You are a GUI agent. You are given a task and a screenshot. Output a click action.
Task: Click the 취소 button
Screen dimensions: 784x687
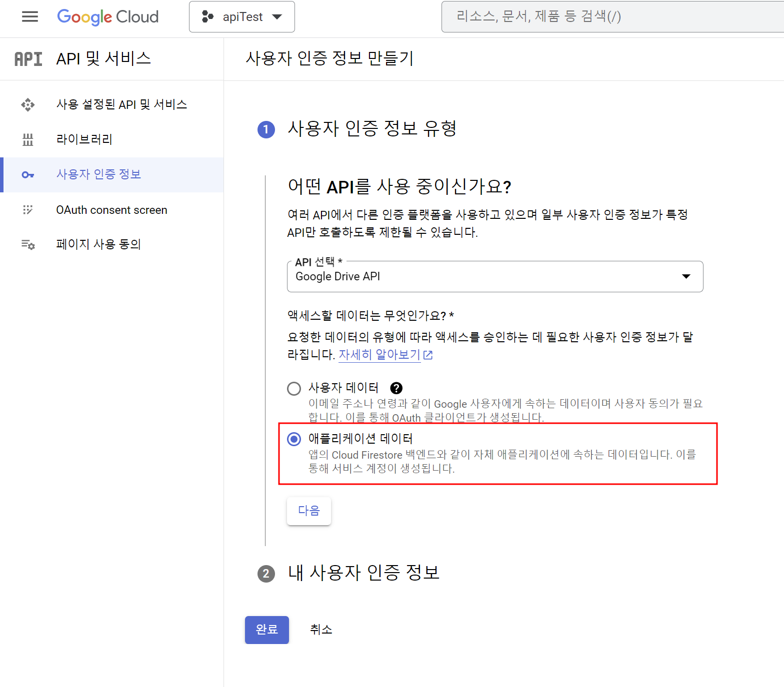tap(321, 630)
